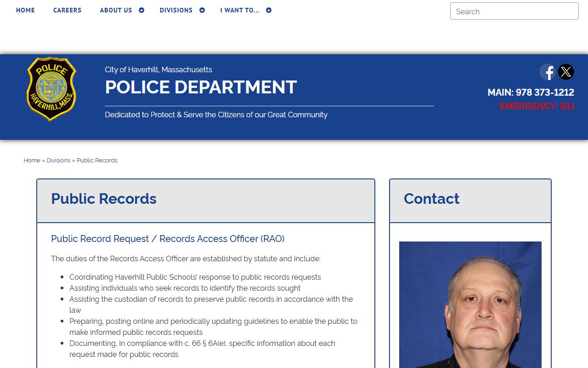Click the Public Records breadcrumb text
The width and height of the screenshot is (588, 368).
point(97,161)
